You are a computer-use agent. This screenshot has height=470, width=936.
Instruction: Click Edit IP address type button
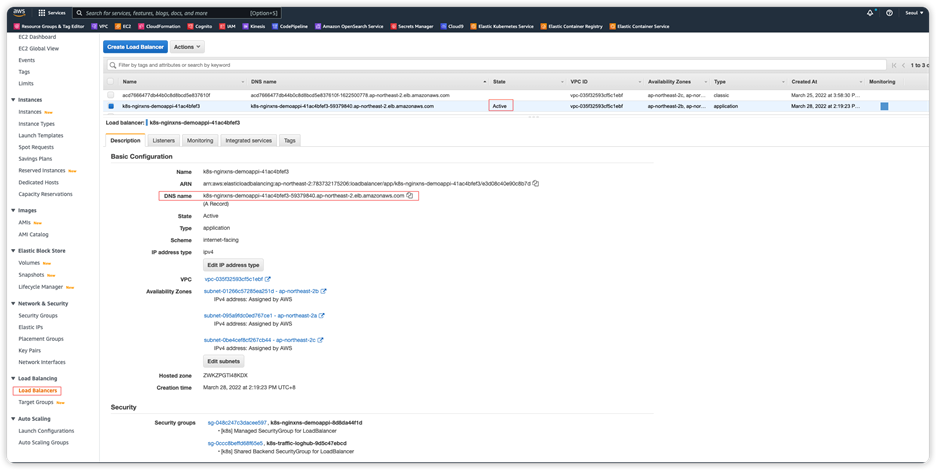click(x=233, y=265)
